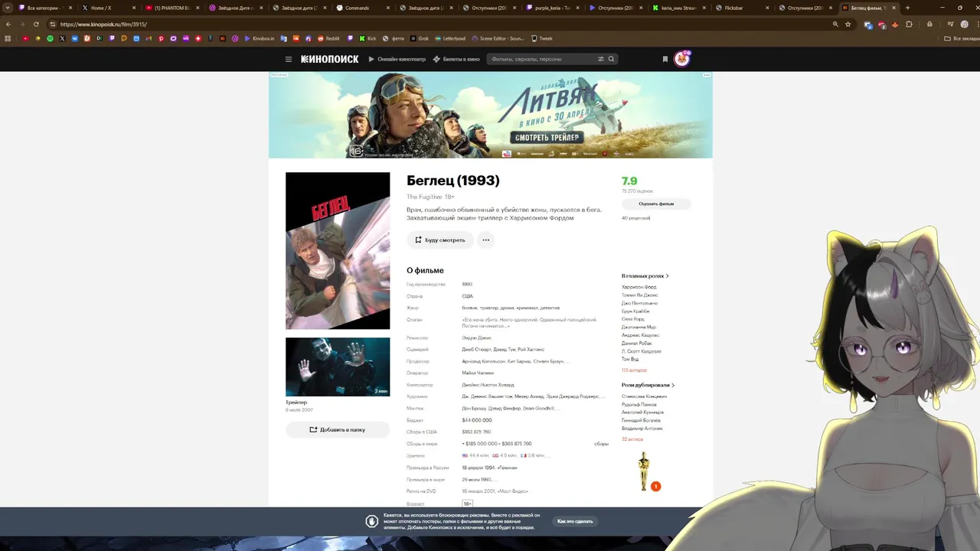
Task: Reload the current page
Action: tap(36, 24)
